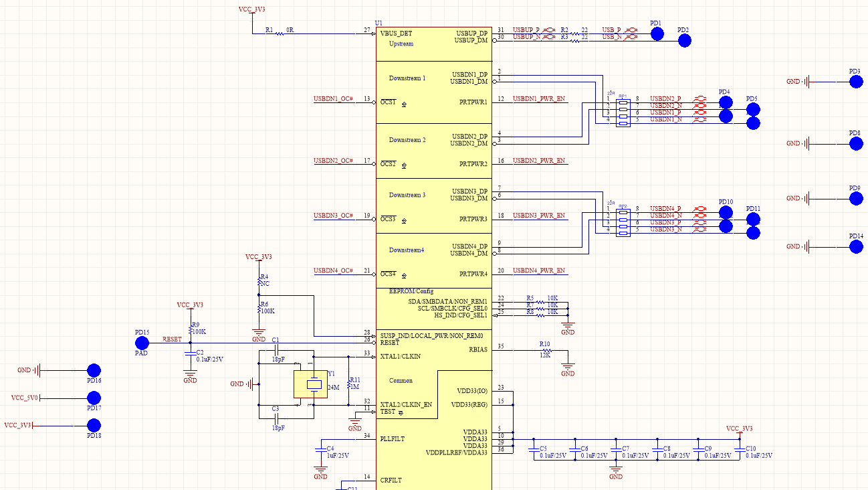Select capacitor C1 symbol

[277, 350]
